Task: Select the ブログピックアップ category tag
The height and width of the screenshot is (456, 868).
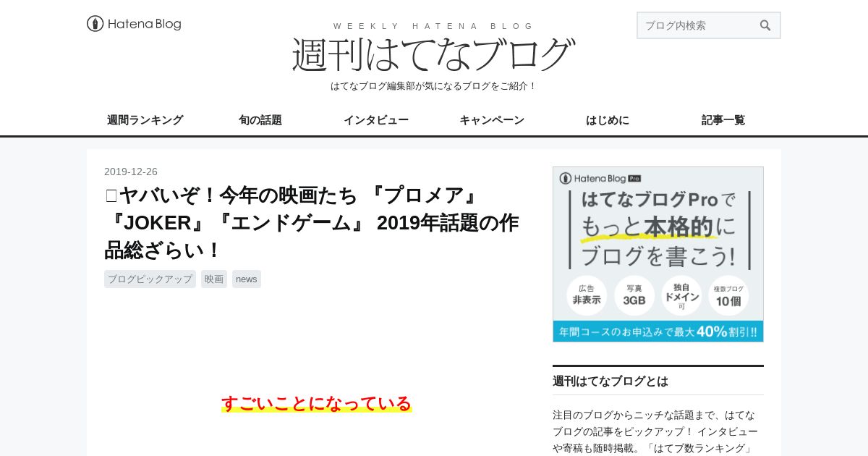Action: [150, 279]
